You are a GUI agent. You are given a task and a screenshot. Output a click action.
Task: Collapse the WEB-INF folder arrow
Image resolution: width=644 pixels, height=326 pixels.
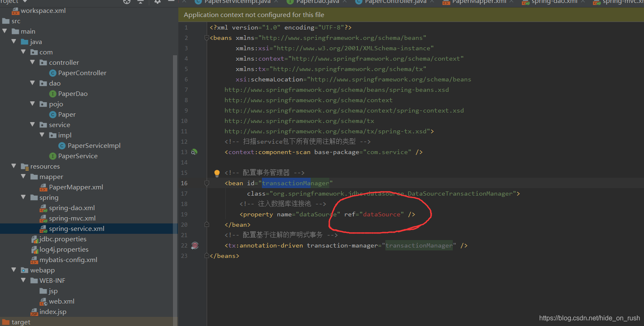point(24,280)
